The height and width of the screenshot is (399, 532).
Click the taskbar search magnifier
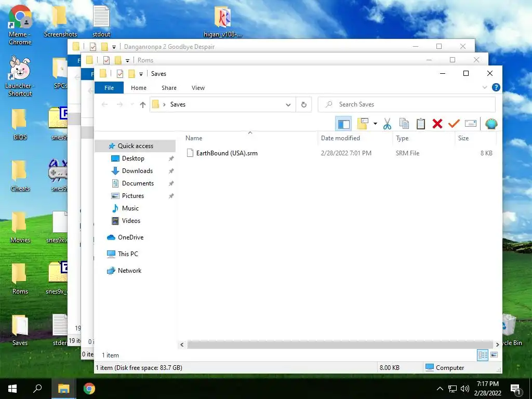tap(37, 389)
